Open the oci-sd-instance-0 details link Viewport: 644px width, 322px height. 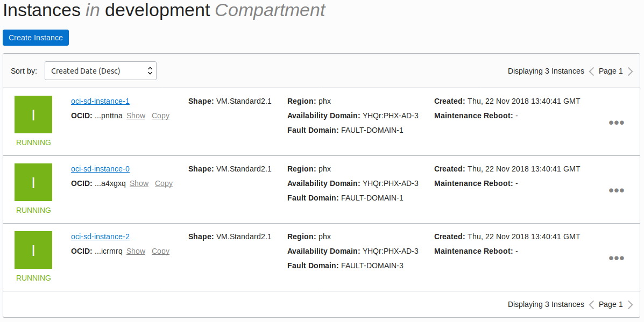tap(100, 169)
